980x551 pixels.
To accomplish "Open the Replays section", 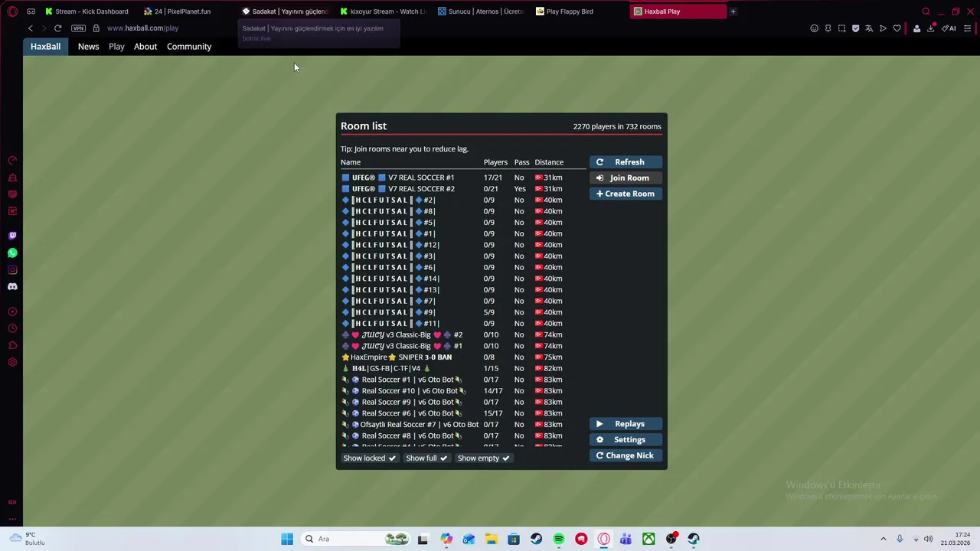I will click(x=626, y=424).
